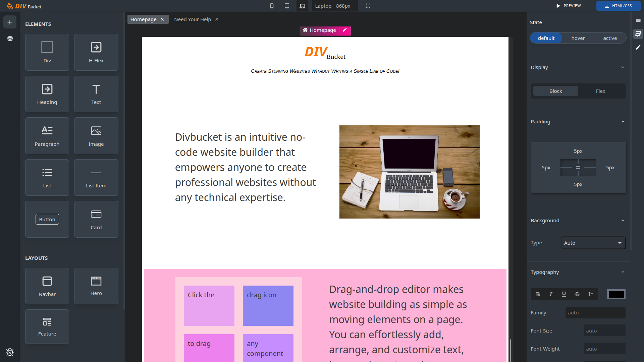
Task: Toggle the padding link lock
Action: (x=578, y=168)
